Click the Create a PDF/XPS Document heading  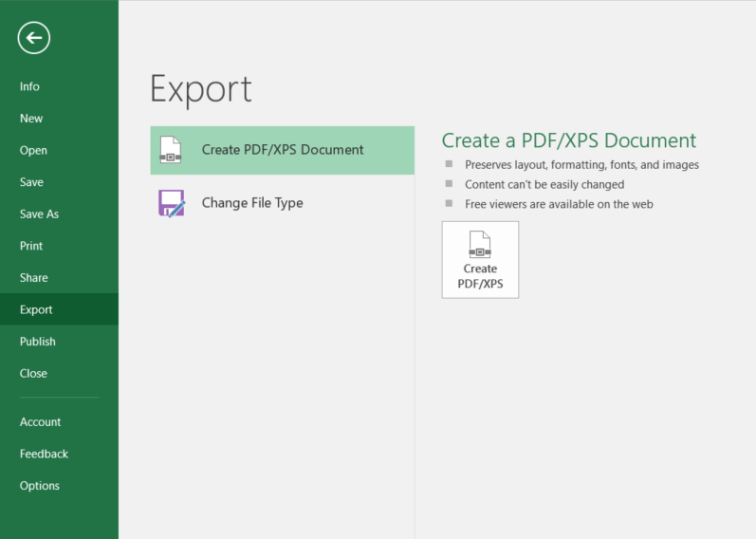pos(569,140)
